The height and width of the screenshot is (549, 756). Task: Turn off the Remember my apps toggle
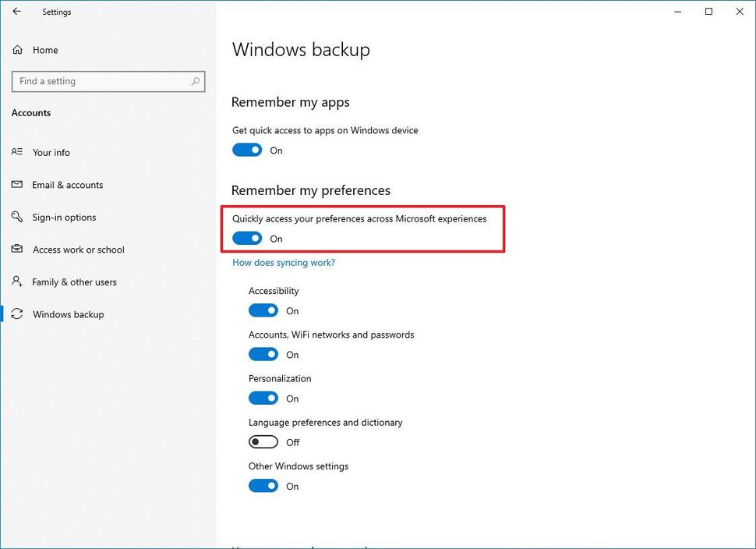point(247,151)
